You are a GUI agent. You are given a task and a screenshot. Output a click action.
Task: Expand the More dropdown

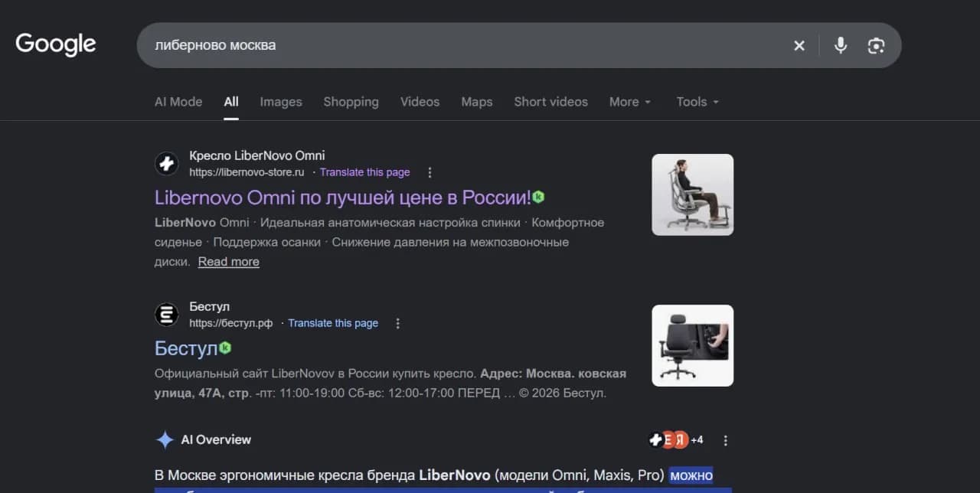[630, 102]
